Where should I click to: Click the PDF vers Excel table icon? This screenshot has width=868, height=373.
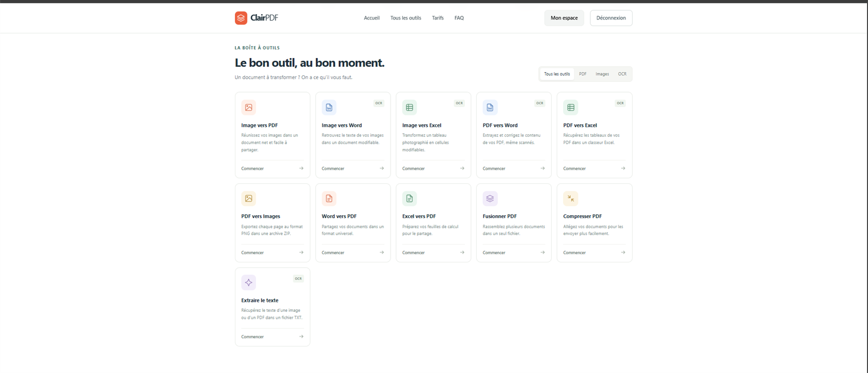571,107
